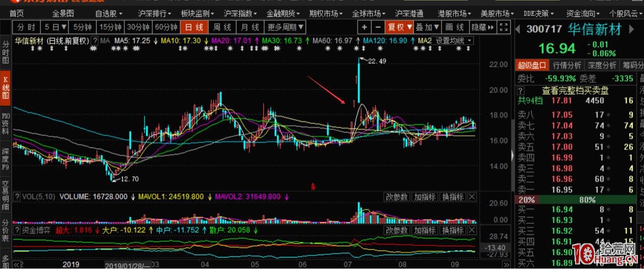Switch chart to 日线 period

[x=194, y=27]
